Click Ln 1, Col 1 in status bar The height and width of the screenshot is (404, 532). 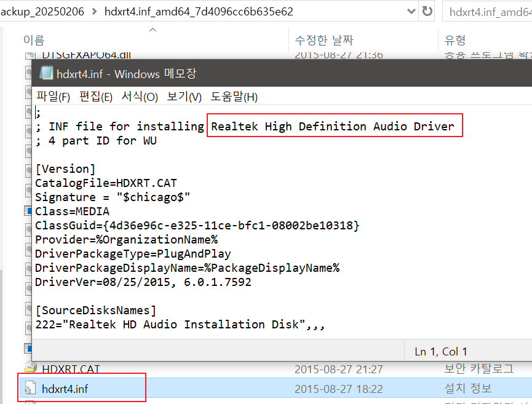point(441,351)
